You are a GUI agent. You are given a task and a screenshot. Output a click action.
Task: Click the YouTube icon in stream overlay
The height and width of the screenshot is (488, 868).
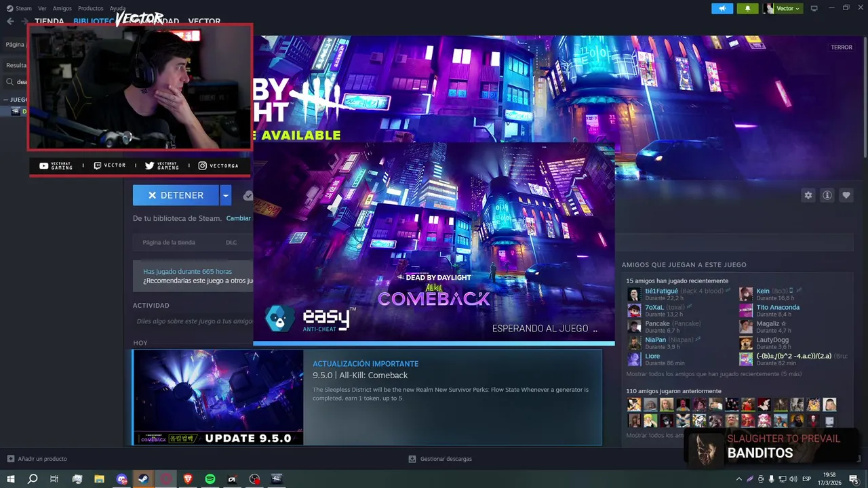pos(44,165)
